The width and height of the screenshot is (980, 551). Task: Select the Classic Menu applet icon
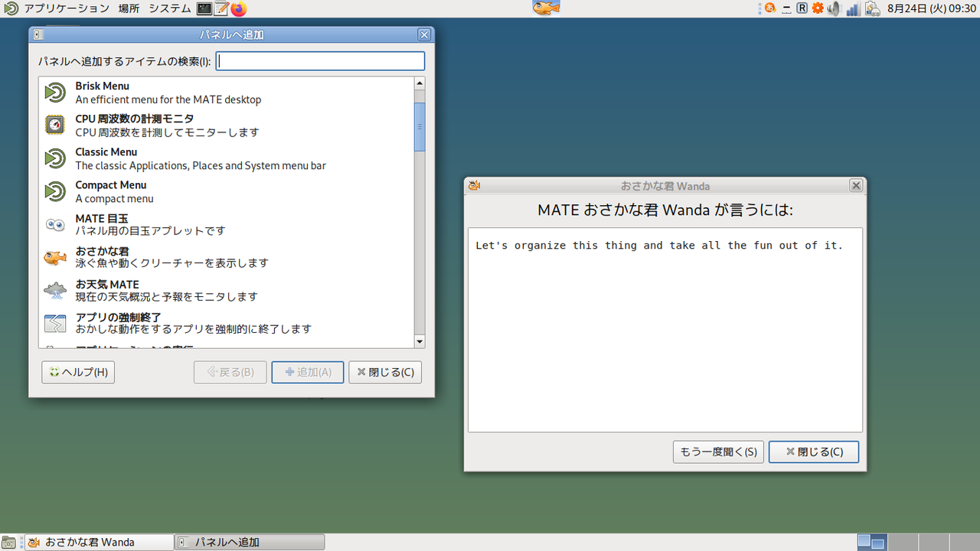pos(55,158)
